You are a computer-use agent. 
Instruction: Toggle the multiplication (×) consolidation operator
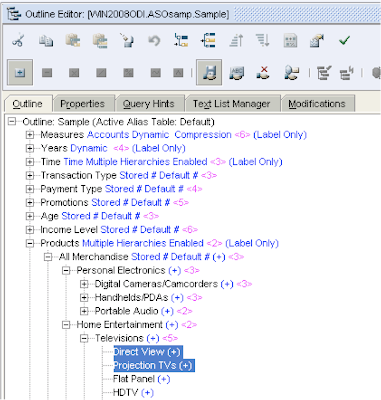point(74,72)
